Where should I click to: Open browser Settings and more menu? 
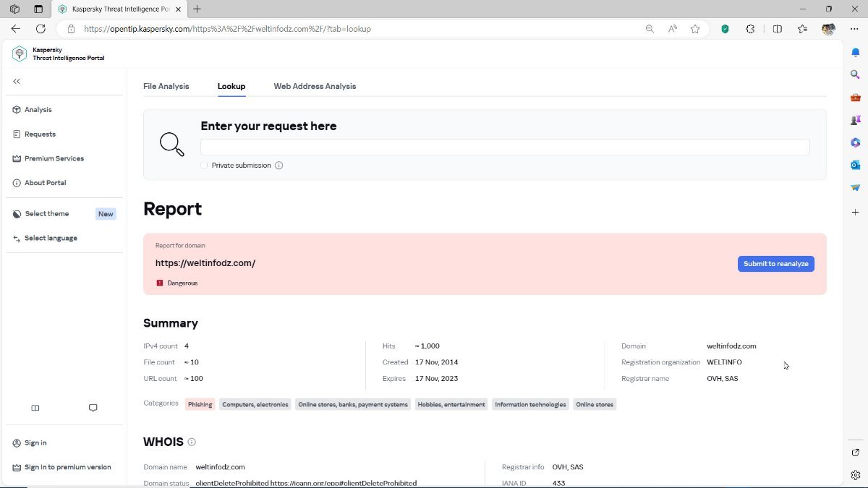pos(854,29)
